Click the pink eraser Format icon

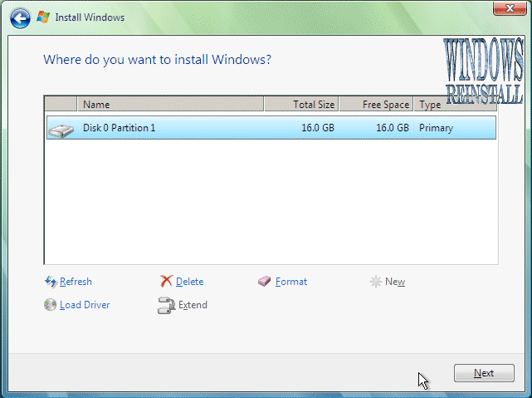(265, 282)
